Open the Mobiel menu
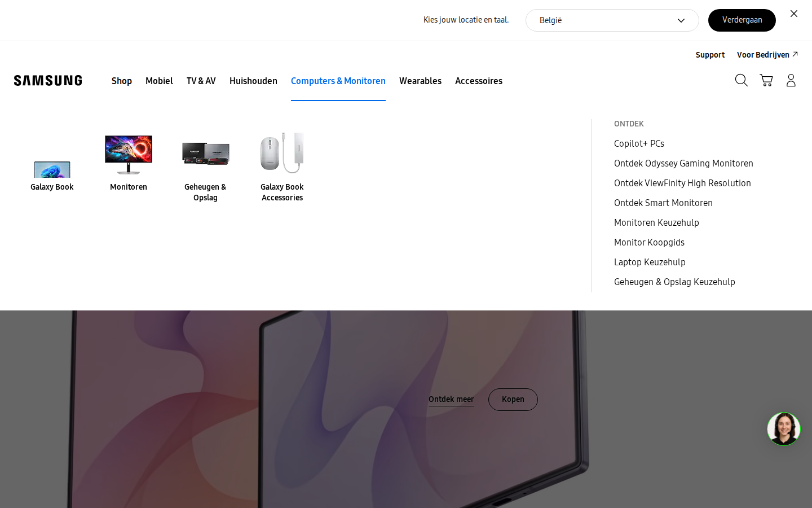The height and width of the screenshot is (508, 812). (159, 81)
